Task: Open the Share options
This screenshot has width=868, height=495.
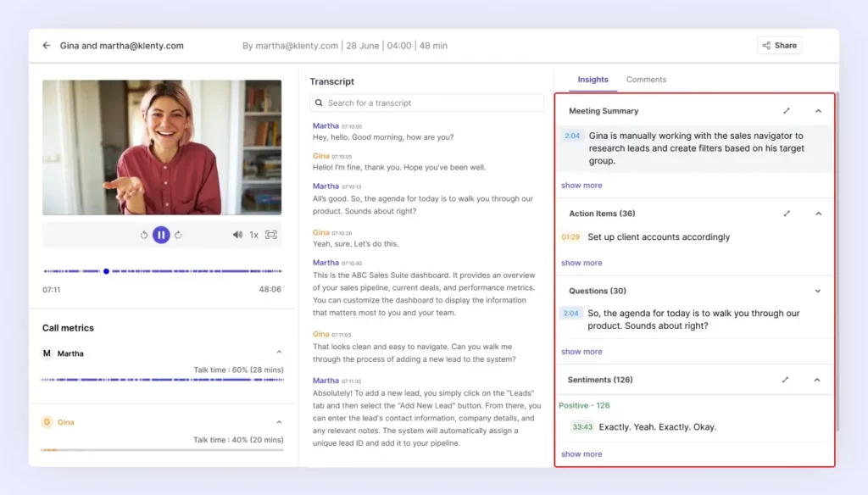Action: coord(778,45)
